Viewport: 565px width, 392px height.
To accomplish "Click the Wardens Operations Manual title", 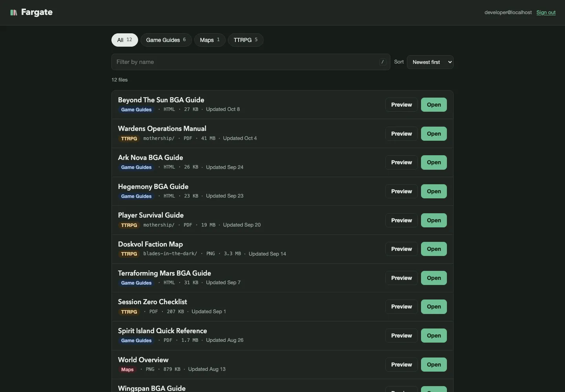I will click(x=162, y=129).
